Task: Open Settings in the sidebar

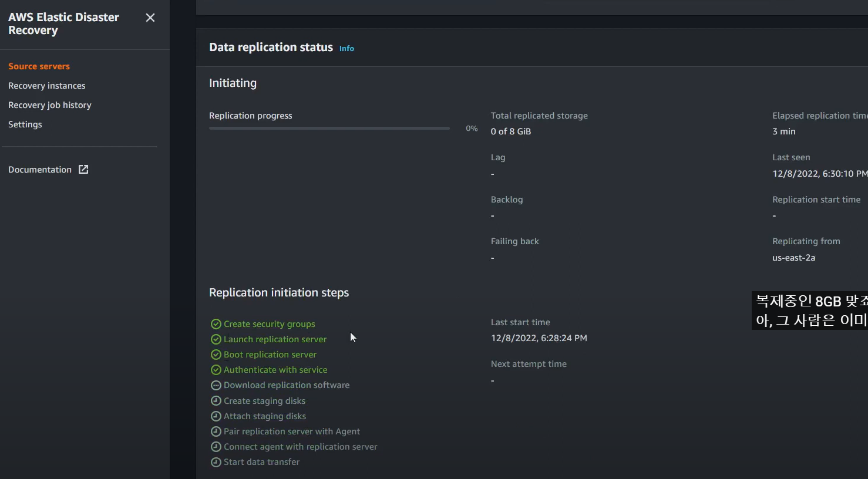Action: 25,124
